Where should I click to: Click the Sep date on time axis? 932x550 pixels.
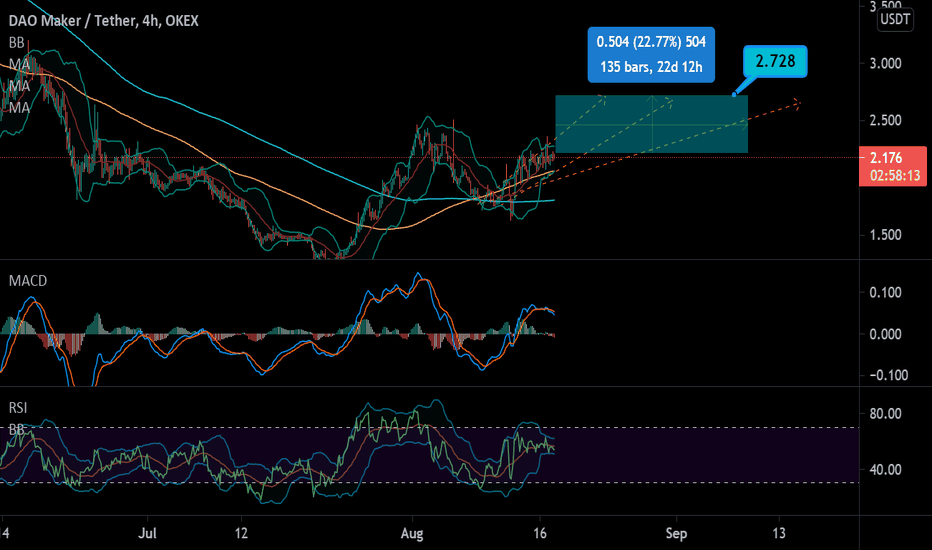(x=676, y=533)
